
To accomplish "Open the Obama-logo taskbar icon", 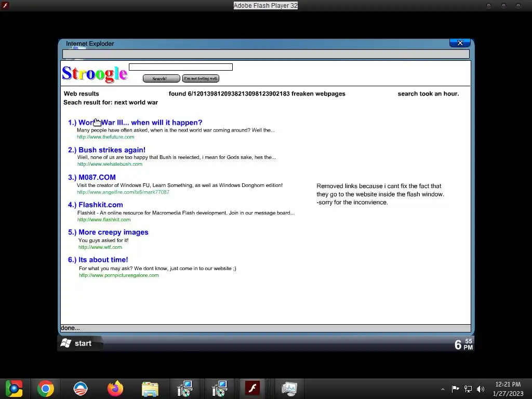I will pos(81,389).
